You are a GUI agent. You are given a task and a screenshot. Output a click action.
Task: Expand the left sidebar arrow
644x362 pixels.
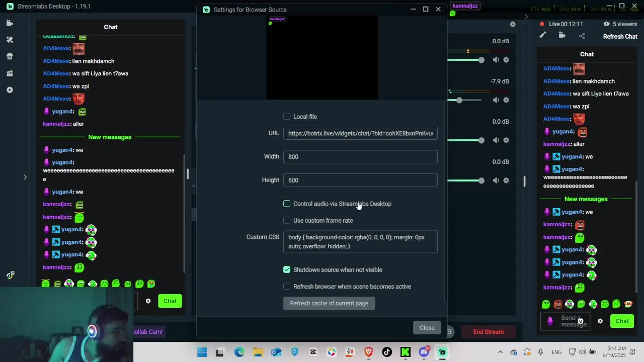(25, 177)
